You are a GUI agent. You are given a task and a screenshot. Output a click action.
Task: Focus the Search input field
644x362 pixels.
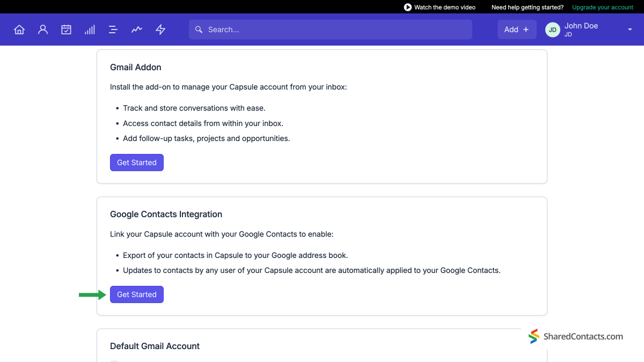[x=331, y=29]
